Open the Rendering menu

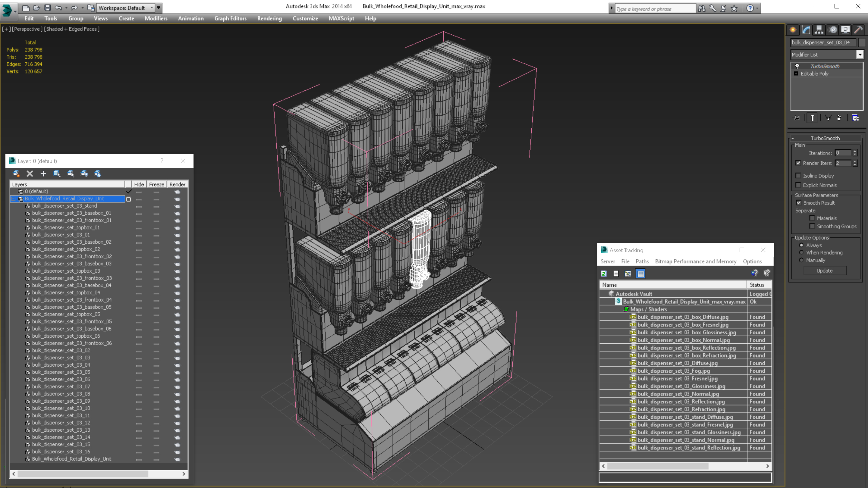[269, 18]
